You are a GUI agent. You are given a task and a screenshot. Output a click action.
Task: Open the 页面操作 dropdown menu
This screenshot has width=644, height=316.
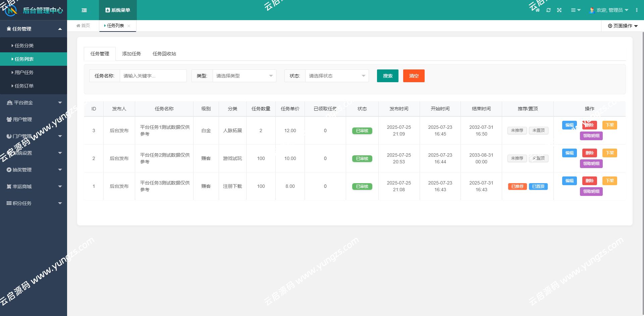[x=622, y=25]
